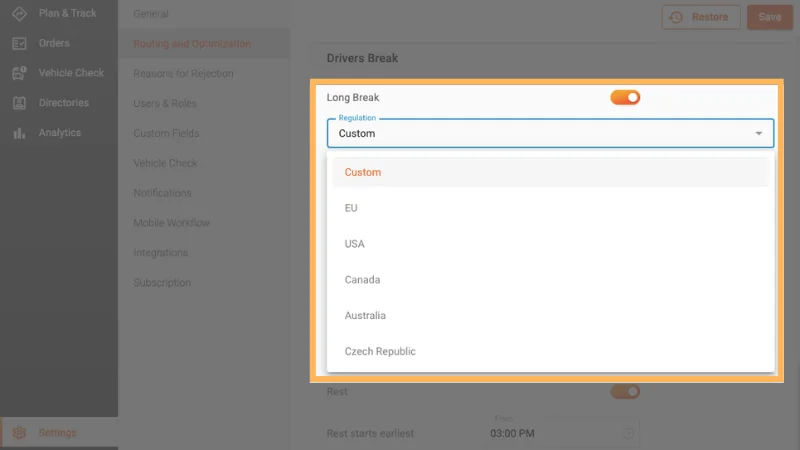This screenshot has width=800, height=450.
Task: Toggle the Long Break switch
Action: (x=625, y=97)
